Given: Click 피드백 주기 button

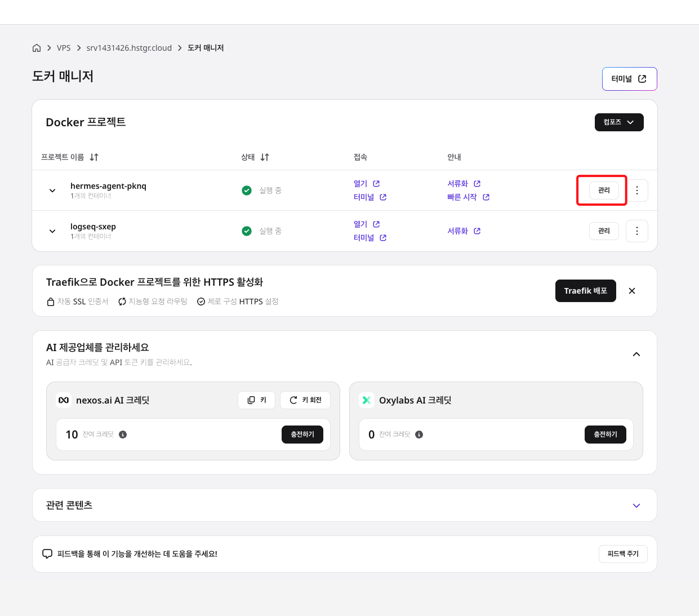Looking at the screenshot, I should (x=623, y=554).
